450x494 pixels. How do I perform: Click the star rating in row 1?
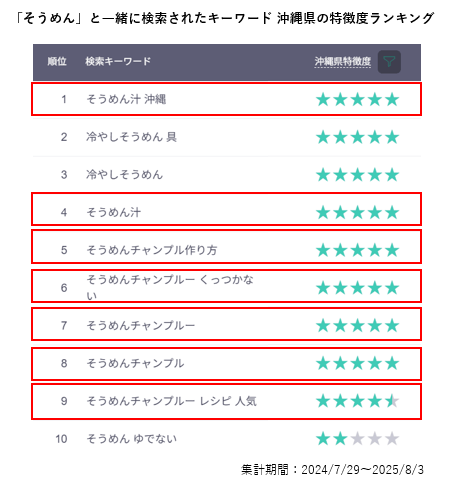coord(357,99)
